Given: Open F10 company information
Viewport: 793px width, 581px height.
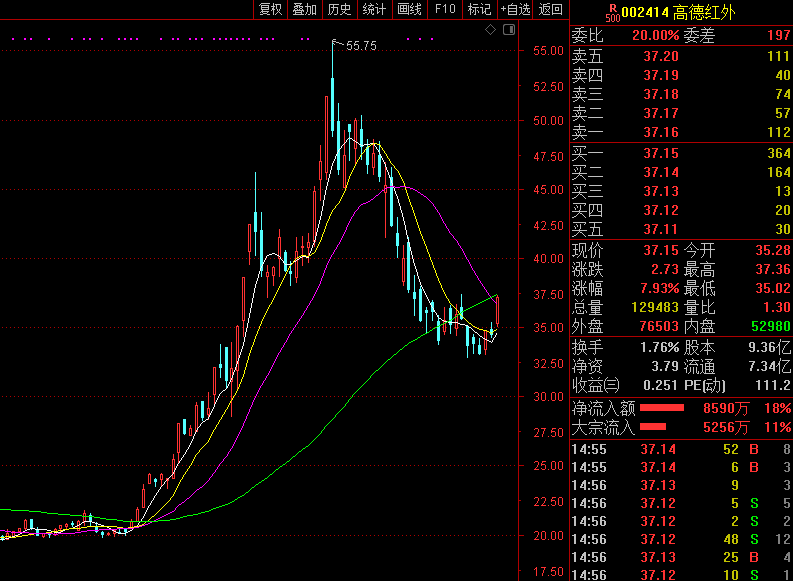Looking at the screenshot, I should (x=445, y=10).
